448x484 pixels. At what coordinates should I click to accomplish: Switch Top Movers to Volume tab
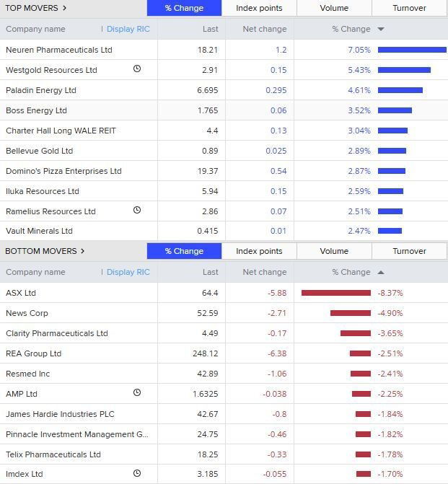coord(334,8)
